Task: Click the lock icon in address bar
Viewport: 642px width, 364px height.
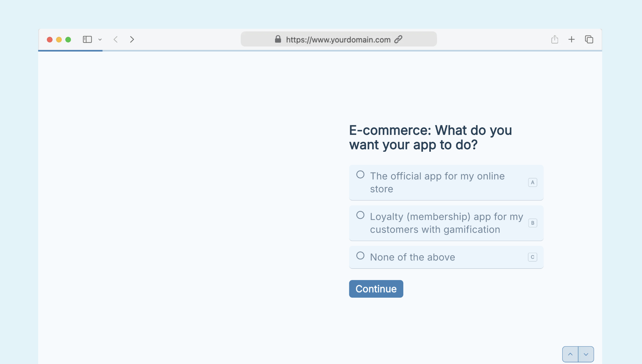Action: pos(278,39)
